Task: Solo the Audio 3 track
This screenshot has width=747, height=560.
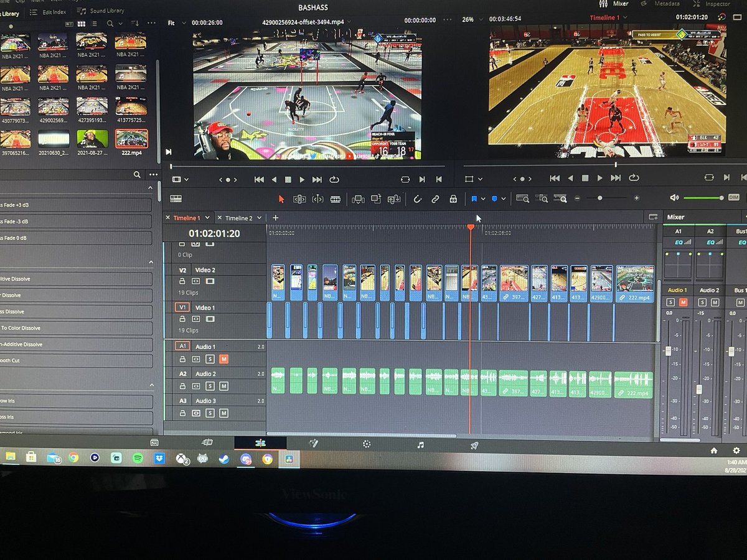Action: click(x=210, y=413)
